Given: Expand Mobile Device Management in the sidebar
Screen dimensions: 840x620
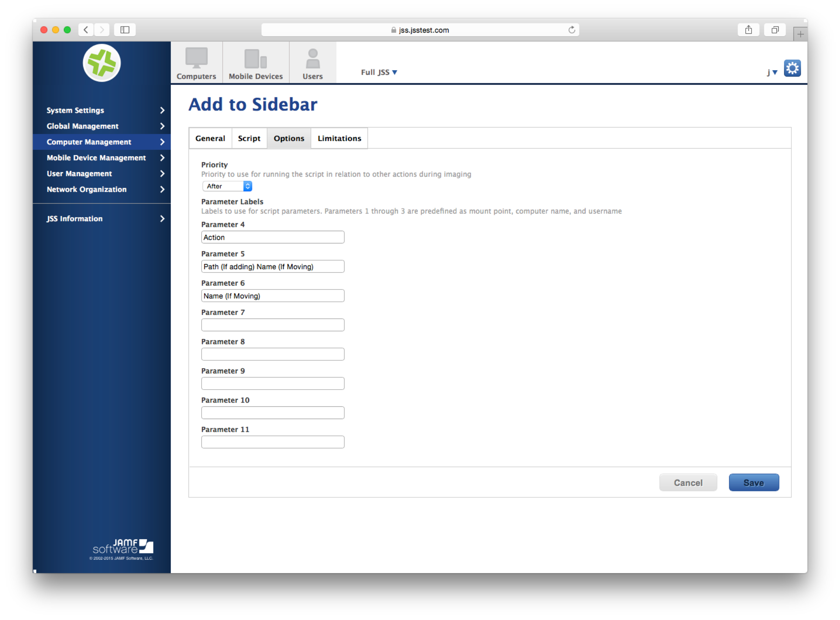Looking at the screenshot, I should pos(102,158).
